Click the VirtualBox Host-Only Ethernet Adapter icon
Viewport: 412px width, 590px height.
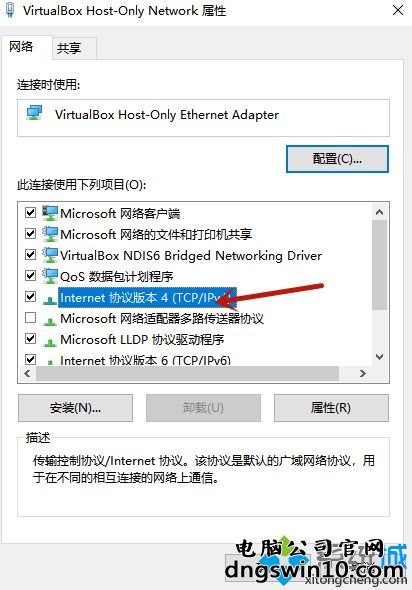coord(34,113)
